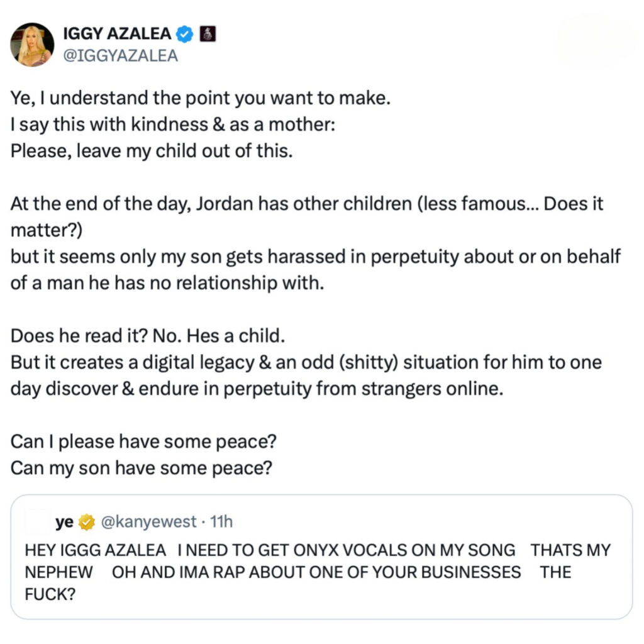Click the word FUCK? in quoted tweet
Image resolution: width=644 pixels, height=644 pixels.
[50, 594]
